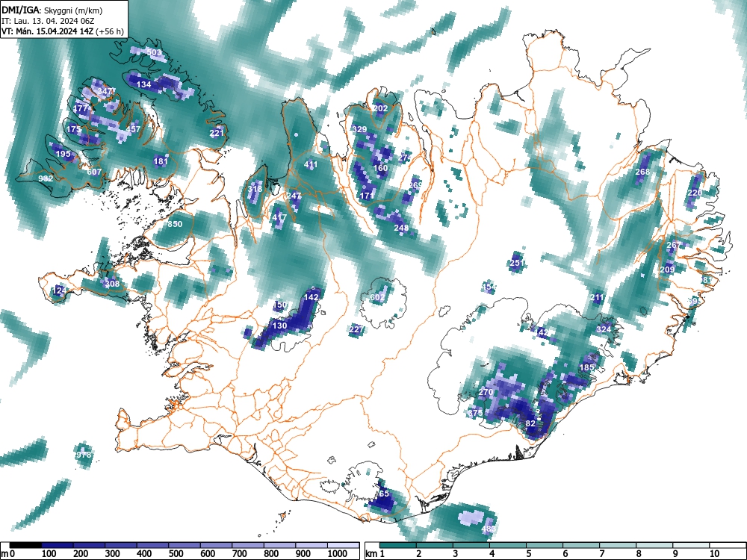
Task: Click the 329 visibility value
Action: pyautogui.click(x=360, y=129)
